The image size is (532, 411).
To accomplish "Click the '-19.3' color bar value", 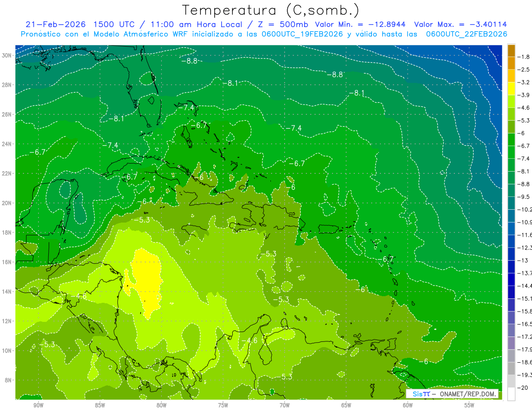I will [525, 375].
